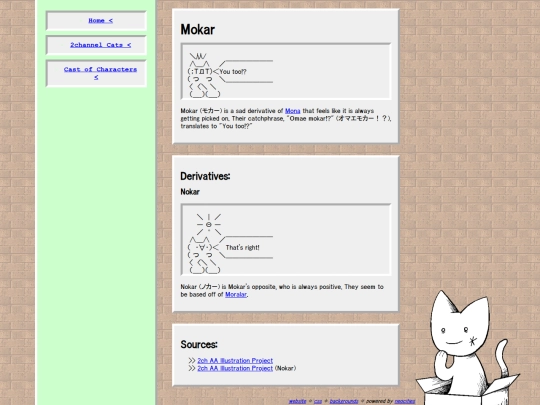This screenshot has width=540, height=405.
Task: Click the Nokar ASCII art box
Action: coord(286,240)
